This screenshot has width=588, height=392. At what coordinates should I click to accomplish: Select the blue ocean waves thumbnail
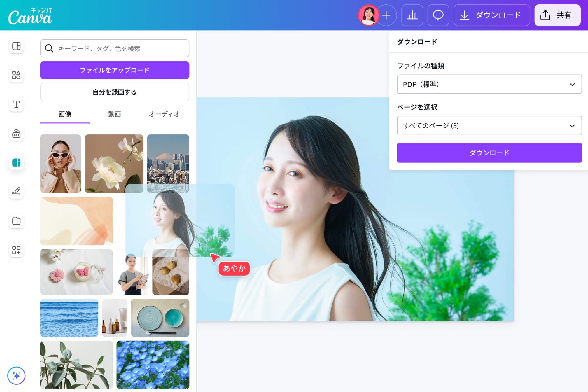pos(69,318)
